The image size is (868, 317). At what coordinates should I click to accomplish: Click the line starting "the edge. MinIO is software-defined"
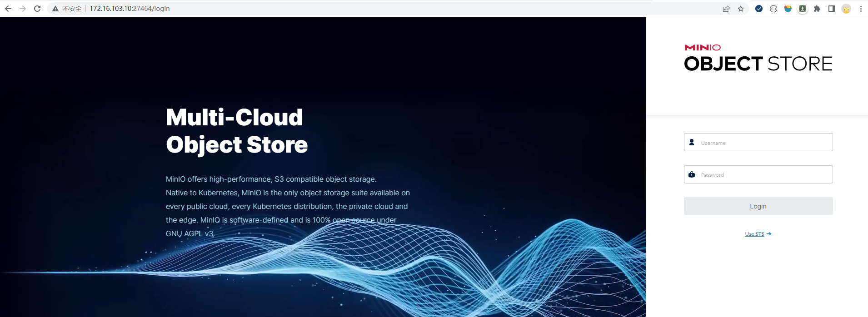[x=281, y=220]
